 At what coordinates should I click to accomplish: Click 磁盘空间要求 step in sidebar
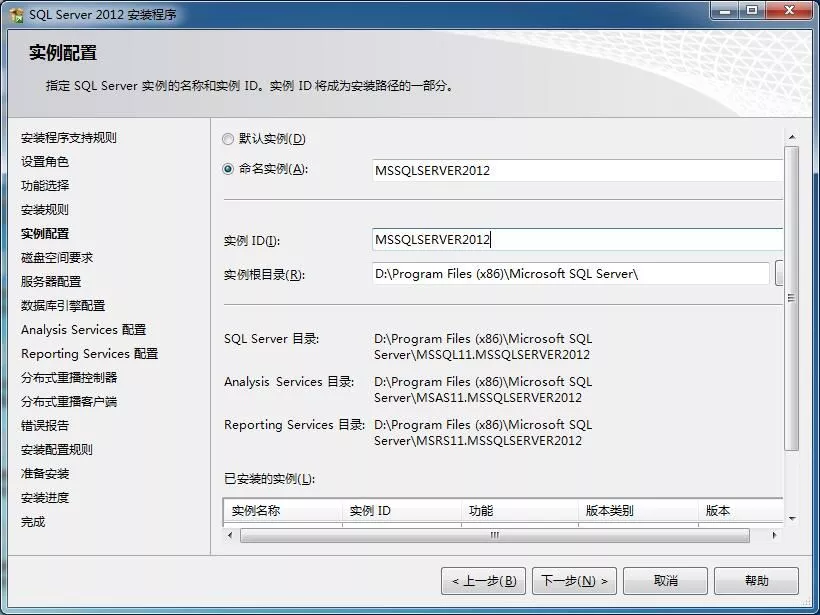tap(57, 258)
